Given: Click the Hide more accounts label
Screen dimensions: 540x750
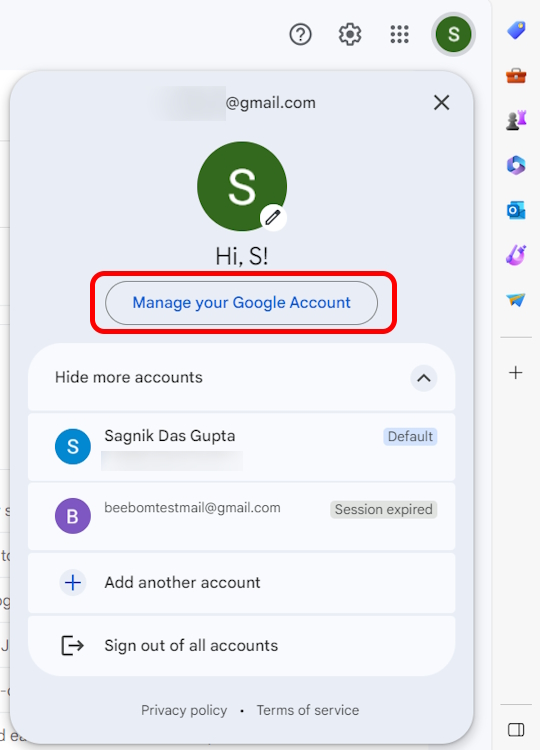Looking at the screenshot, I should 129,377.
